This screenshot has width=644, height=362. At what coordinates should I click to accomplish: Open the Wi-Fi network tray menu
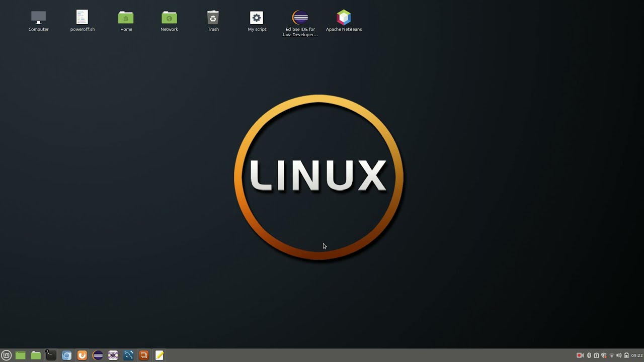coord(611,355)
